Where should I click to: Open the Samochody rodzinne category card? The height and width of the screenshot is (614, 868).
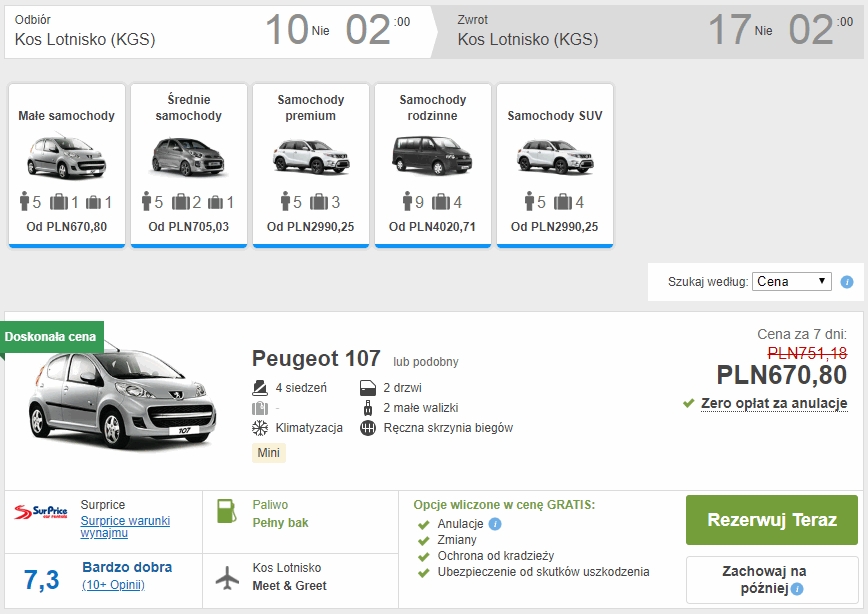pos(433,165)
